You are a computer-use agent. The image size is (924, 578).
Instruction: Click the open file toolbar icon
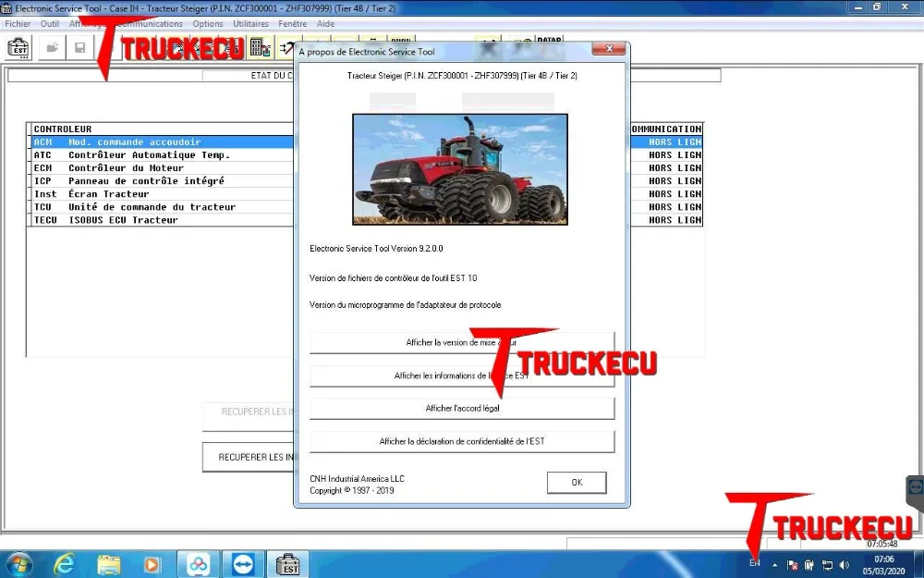click(52, 48)
